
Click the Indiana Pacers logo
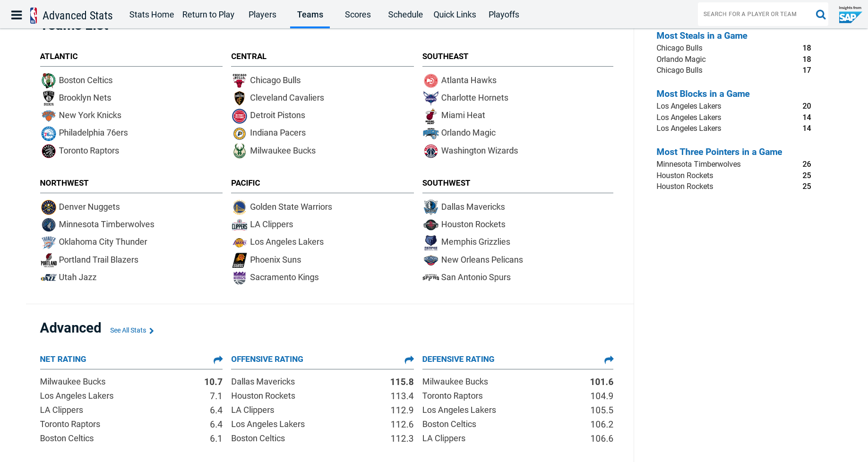[x=240, y=133]
